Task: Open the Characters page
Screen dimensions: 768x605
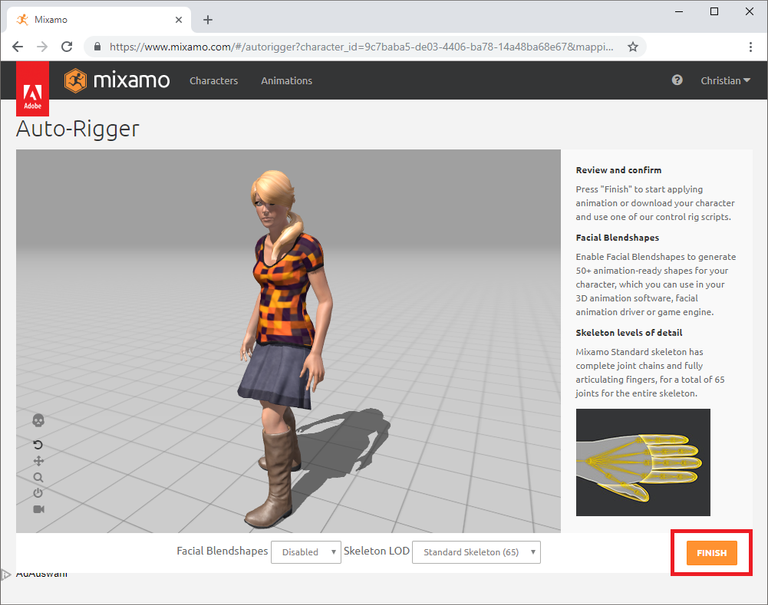Action: [x=214, y=80]
